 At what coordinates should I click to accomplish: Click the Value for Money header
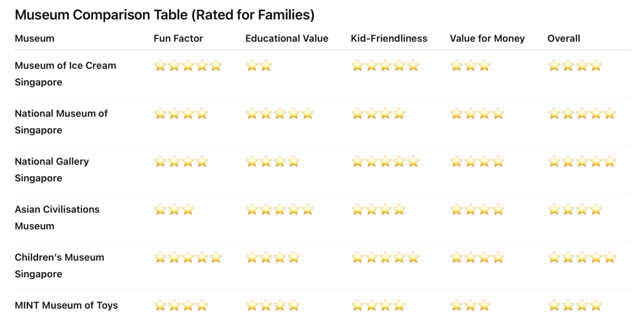click(x=487, y=39)
